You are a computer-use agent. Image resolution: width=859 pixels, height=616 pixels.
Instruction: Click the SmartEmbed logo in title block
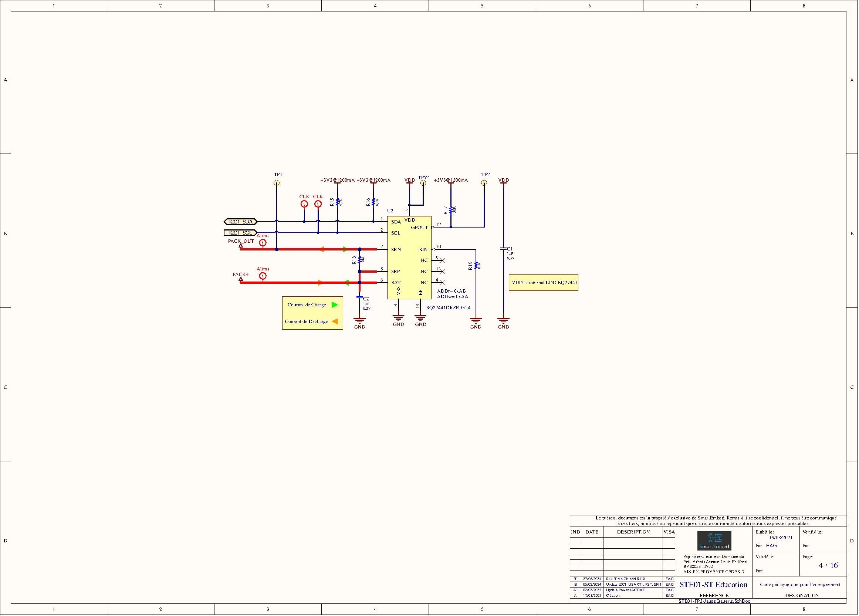point(714,541)
